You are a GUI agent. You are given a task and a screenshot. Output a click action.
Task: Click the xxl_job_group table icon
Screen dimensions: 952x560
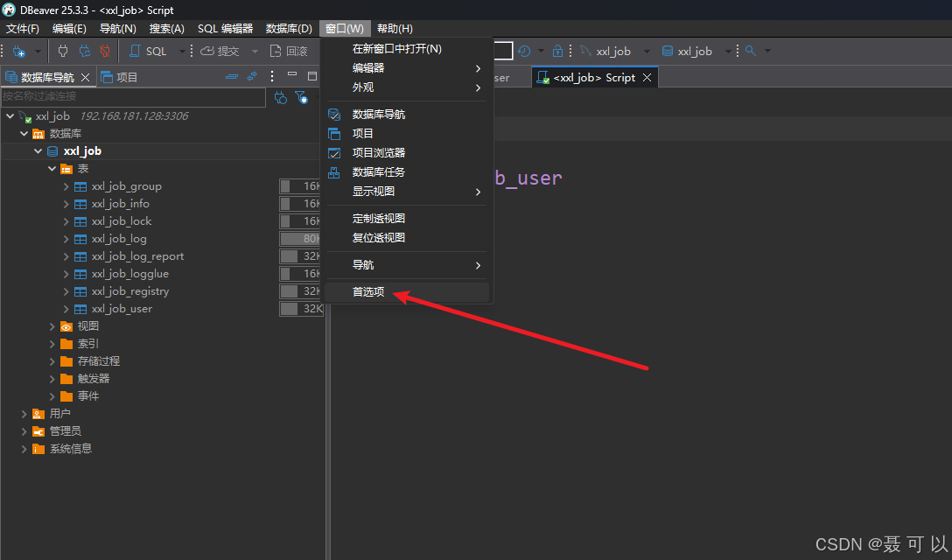pos(80,186)
